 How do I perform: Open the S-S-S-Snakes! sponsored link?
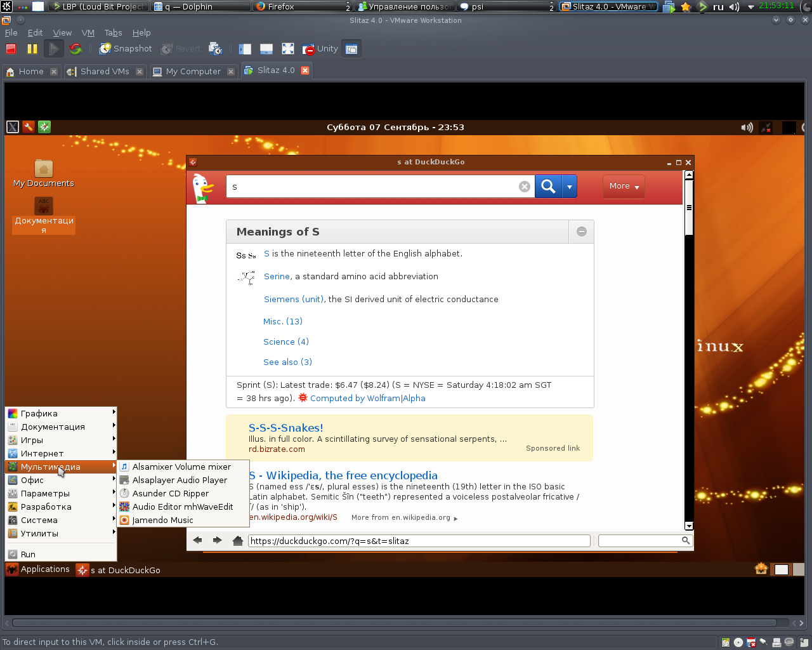point(286,428)
